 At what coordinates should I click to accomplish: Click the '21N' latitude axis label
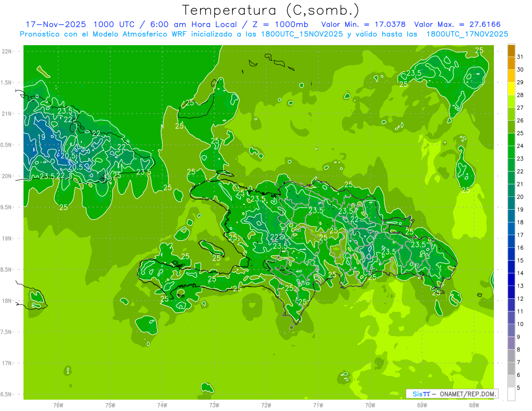[x=7, y=114]
